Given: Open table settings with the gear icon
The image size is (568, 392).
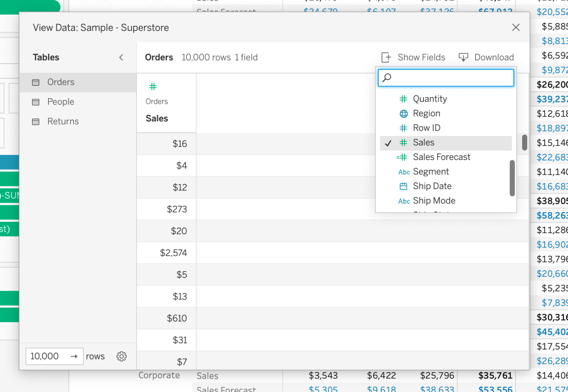Looking at the screenshot, I should coord(121,356).
